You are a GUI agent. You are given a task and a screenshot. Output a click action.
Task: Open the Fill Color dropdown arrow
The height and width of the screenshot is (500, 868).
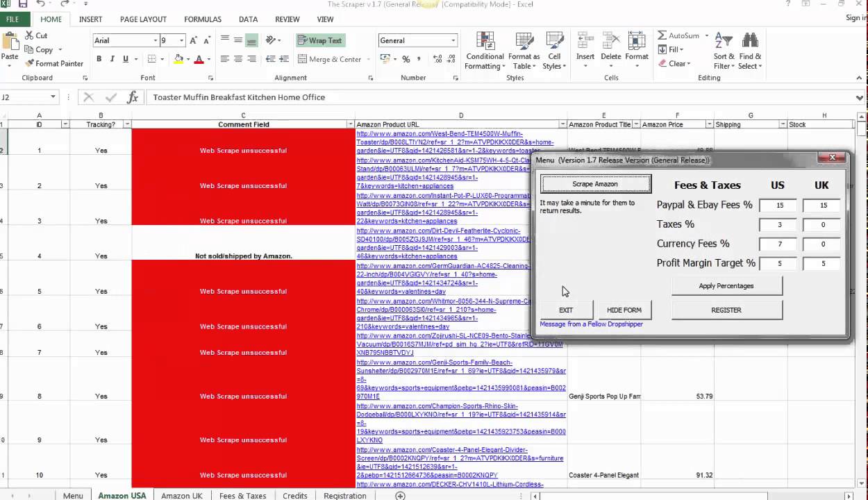coord(187,60)
